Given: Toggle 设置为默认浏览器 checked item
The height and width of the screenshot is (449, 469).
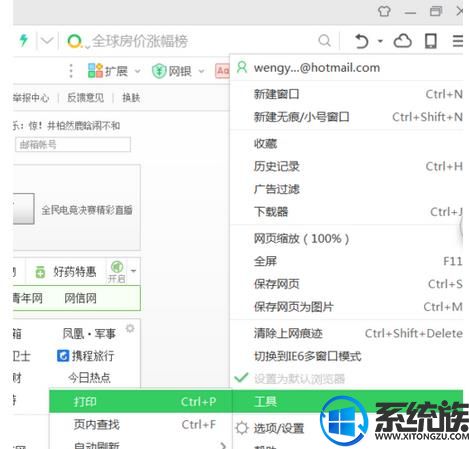Looking at the screenshot, I should (347, 379).
